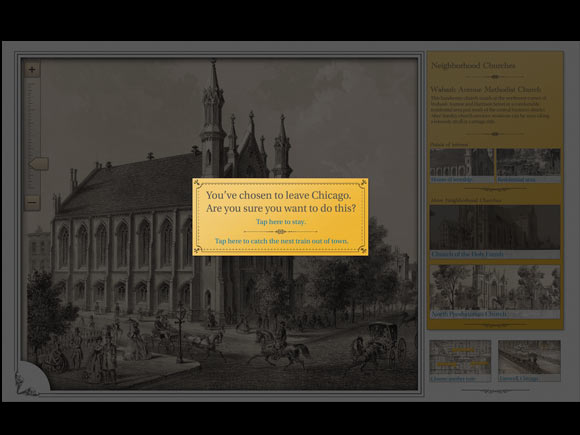
Task: Click the Farewell, Chicago link
Action: pyautogui.click(x=519, y=379)
